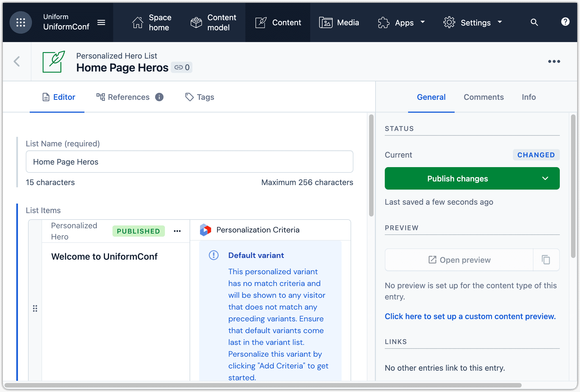Open the help question mark icon
The width and height of the screenshot is (580, 392).
tap(565, 22)
